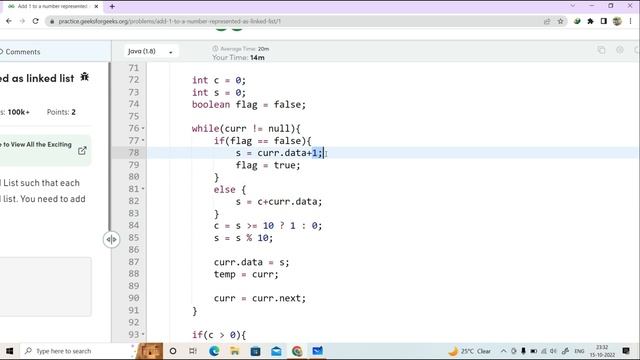This screenshot has height=360, width=640.
Task: Open File Explorer from taskbar
Action: point(235,351)
